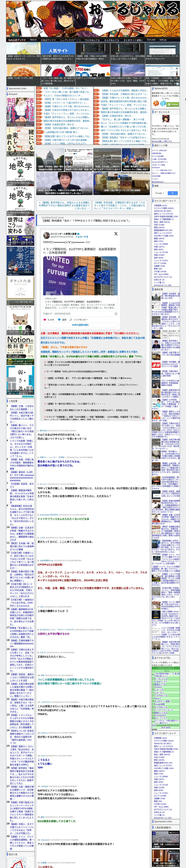This screenshot has width=186, height=868.
Task: Click the X logo in the embedded tweet
Action: [116, 233]
